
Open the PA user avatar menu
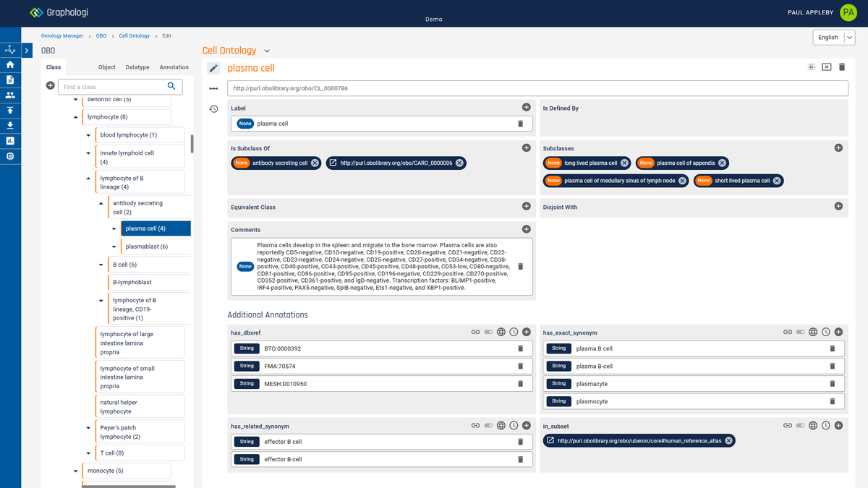point(848,12)
